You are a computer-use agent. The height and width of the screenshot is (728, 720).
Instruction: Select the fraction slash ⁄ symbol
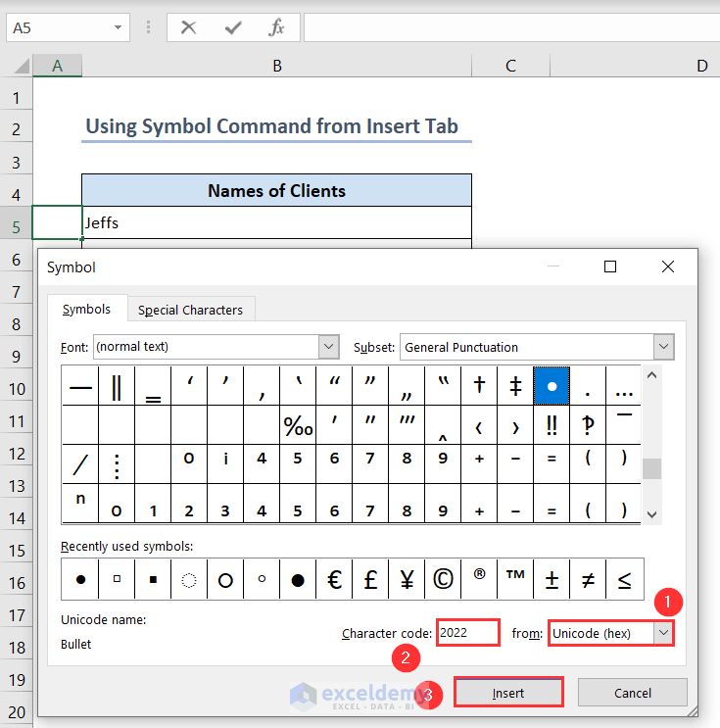pyautogui.click(x=80, y=464)
